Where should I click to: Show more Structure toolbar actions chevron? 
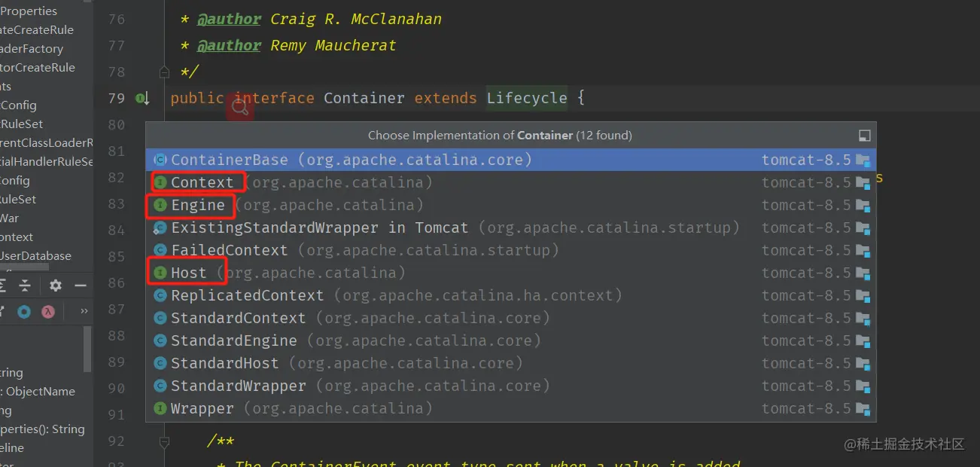[84, 311]
